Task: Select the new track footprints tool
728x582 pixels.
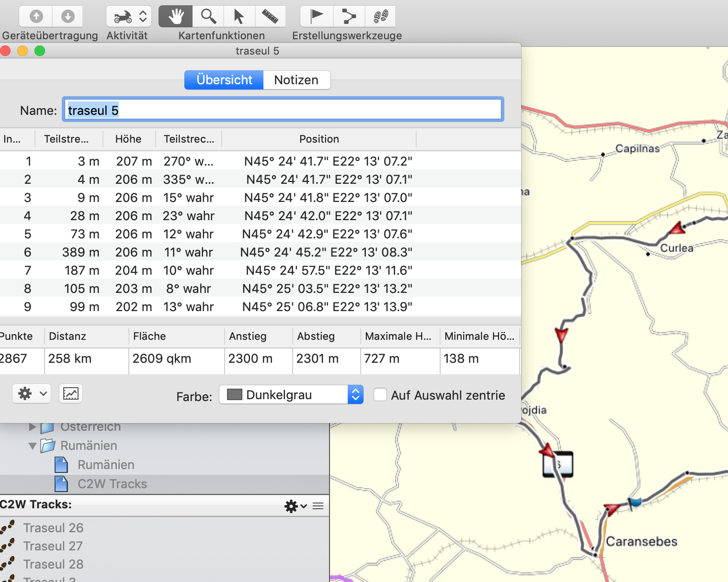Action: tap(380, 17)
